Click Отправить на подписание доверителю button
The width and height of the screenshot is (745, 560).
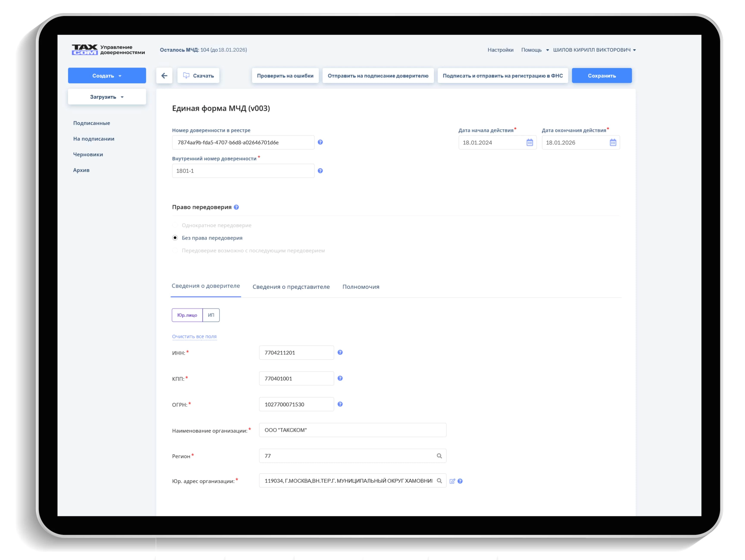click(378, 76)
